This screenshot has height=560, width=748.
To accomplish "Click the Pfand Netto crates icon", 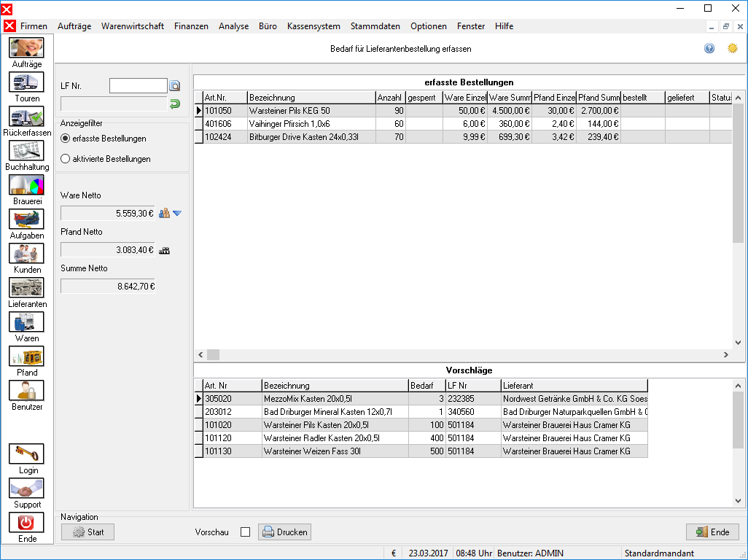I will pyautogui.click(x=164, y=250).
